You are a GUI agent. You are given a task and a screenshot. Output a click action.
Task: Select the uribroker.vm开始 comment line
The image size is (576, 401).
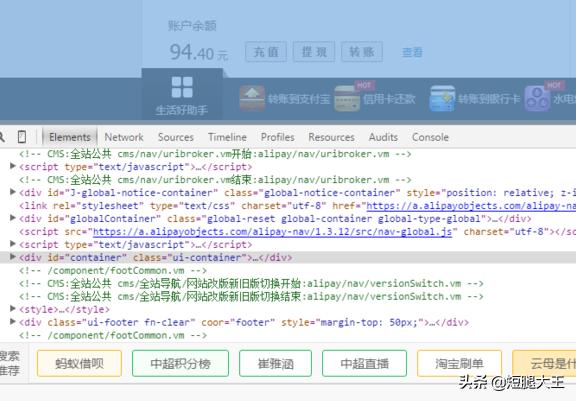coord(215,154)
